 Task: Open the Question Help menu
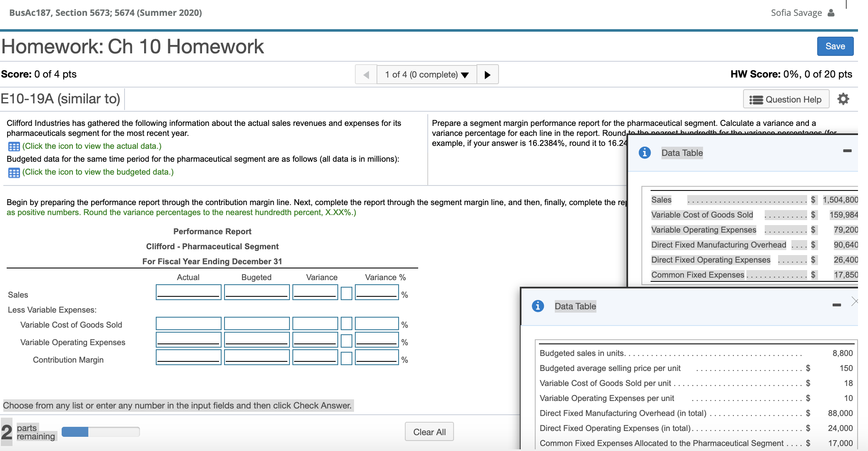click(786, 99)
